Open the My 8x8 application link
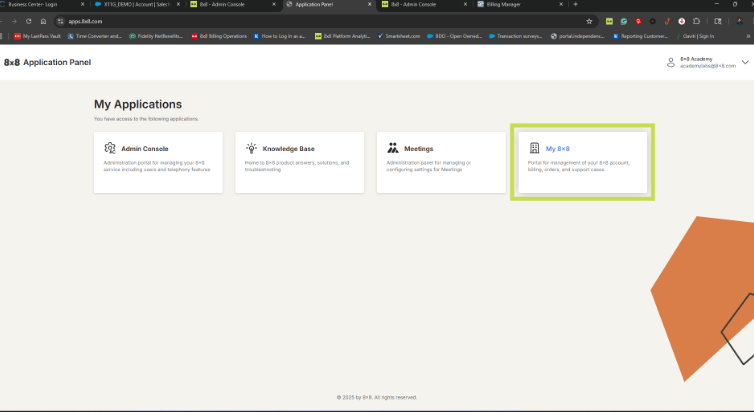This screenshot has width=754, height=412. (x=557, y=148)
